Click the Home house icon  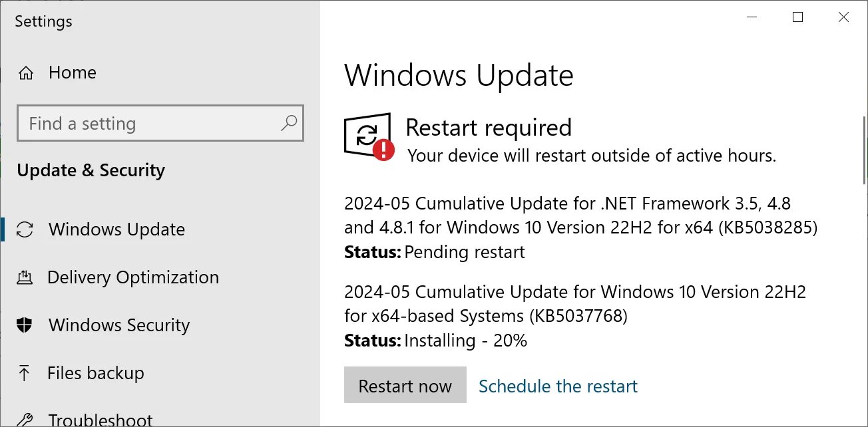pyautogui.click(x=26, y=73)
